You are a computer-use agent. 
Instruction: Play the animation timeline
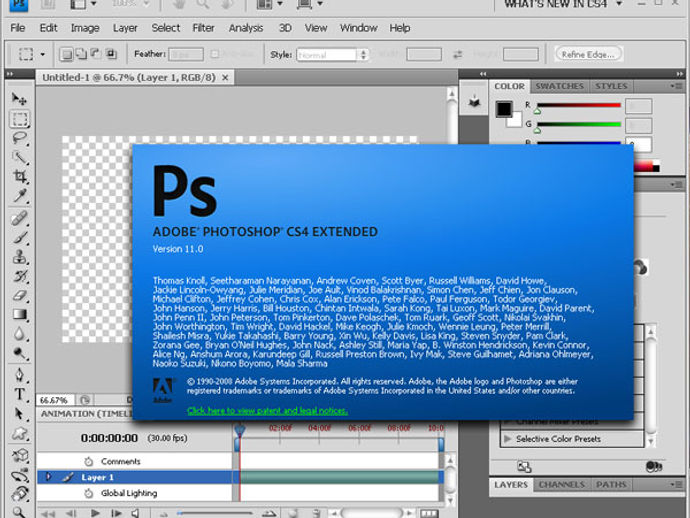pyautogui.click(x=95, y=513)
